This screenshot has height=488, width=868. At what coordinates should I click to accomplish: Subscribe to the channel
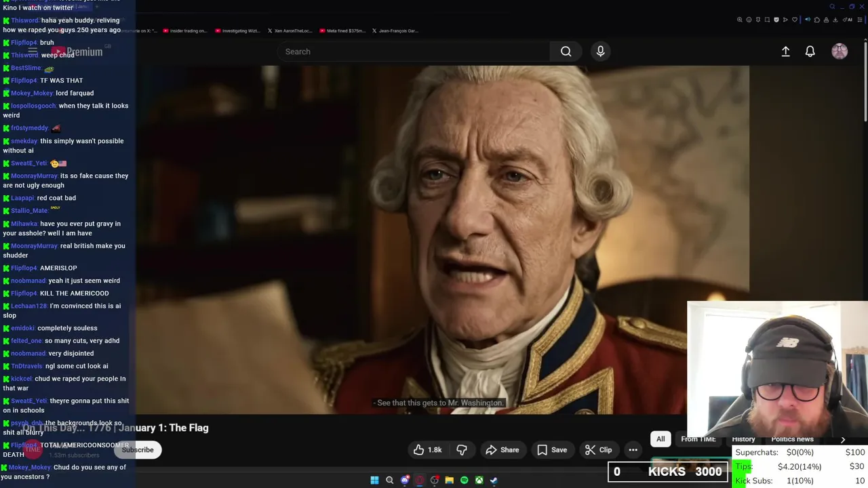click(138, 450)
